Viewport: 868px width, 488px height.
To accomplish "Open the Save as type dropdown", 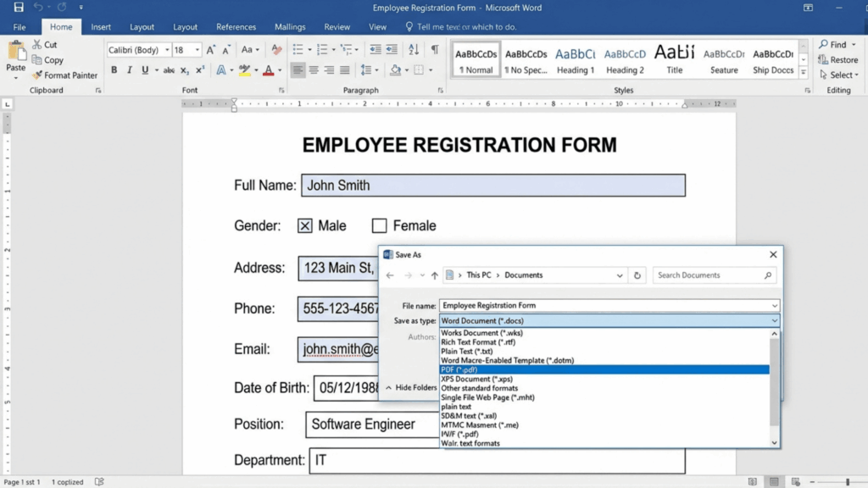I will click(x=772, y=320).
